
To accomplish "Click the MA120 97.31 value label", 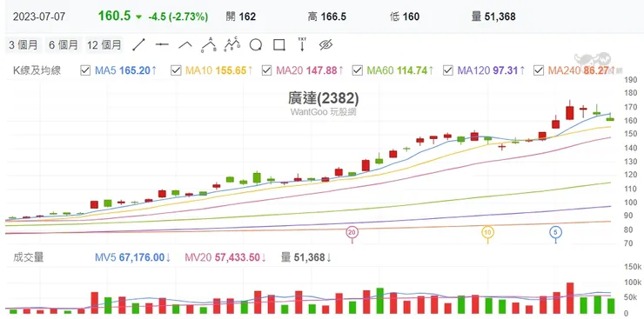I will click(491, 70).
